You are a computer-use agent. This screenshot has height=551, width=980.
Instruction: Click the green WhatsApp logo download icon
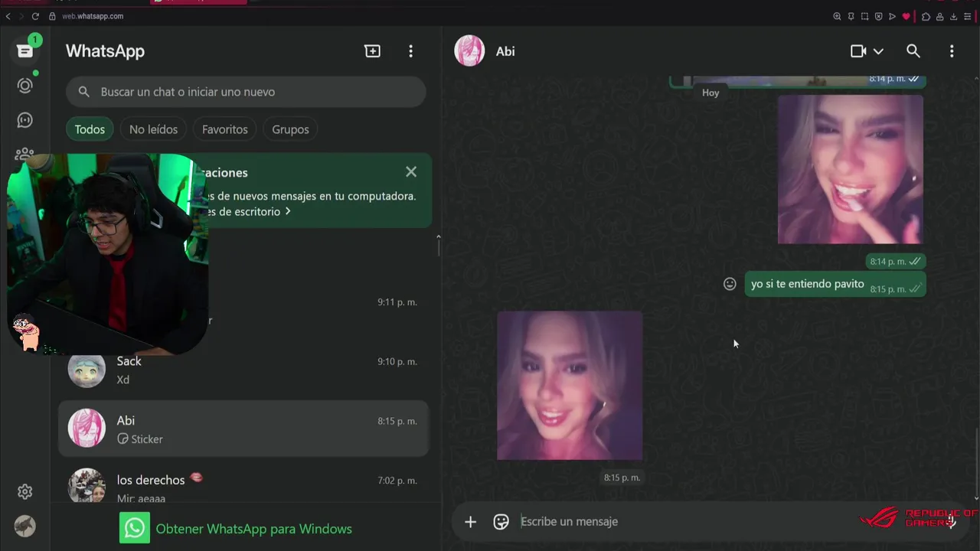(135, 528)
